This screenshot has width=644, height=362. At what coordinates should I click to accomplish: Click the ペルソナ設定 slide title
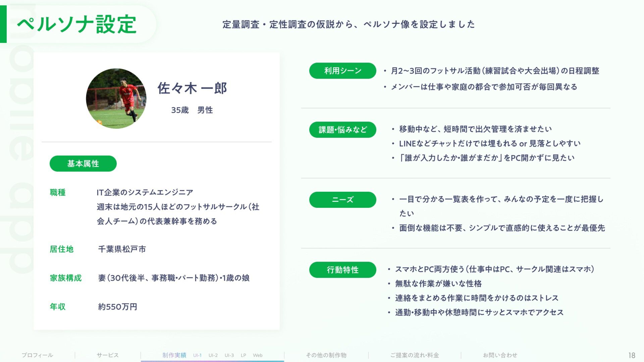(77, 24)
